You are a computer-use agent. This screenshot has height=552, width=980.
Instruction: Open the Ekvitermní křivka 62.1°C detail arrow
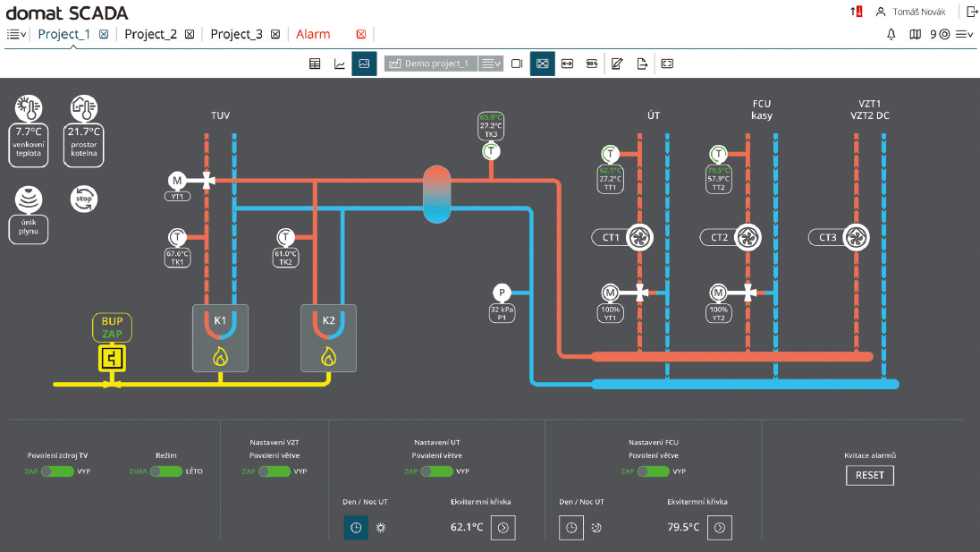click(503, 528)
